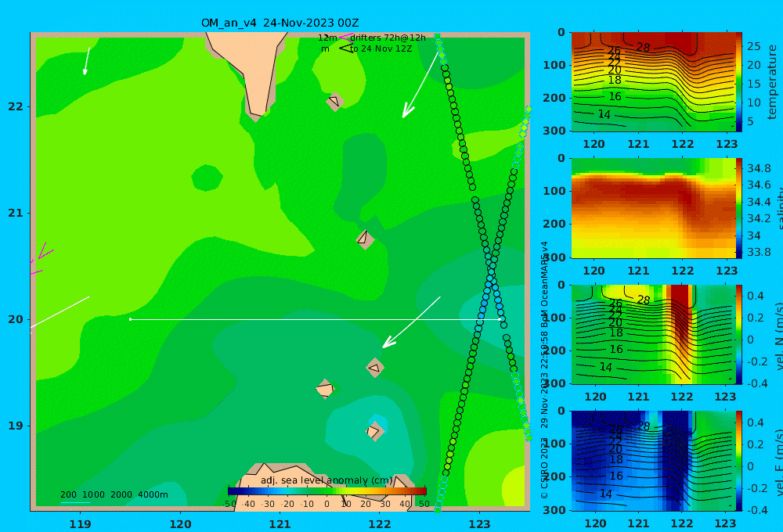This screenshot has width=783, height=532.
Task: Click the 0.4 tick on vel. E colorbar
Action: pos(756,422)
